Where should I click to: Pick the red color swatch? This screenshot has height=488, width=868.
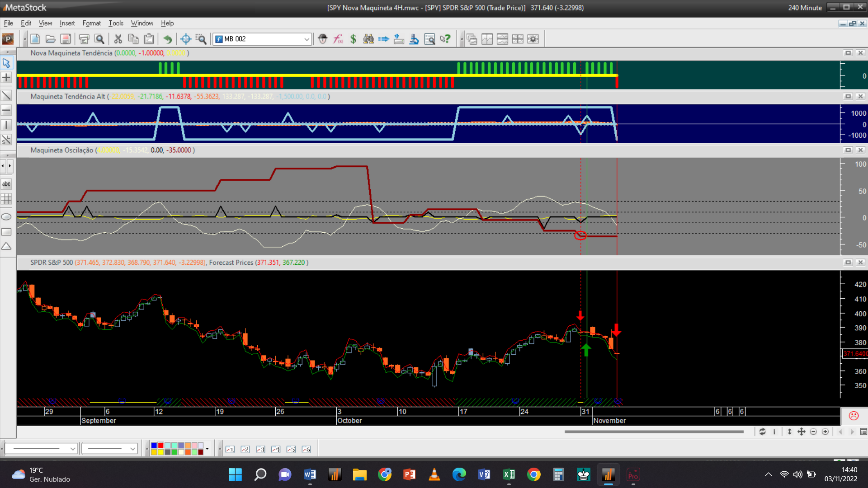pos(160,446)
